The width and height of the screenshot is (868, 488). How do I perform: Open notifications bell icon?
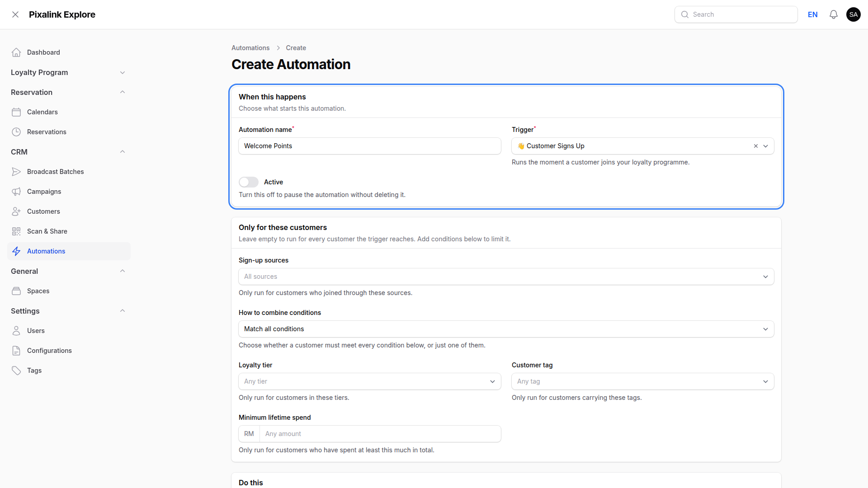click(834, 14)
